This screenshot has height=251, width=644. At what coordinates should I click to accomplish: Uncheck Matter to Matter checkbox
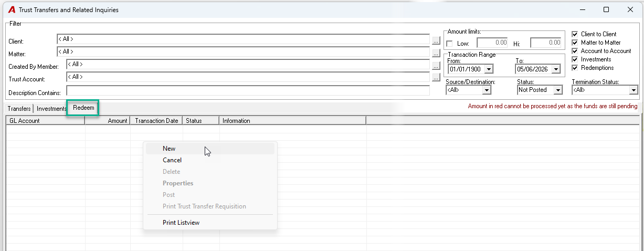tap(575, 43)
